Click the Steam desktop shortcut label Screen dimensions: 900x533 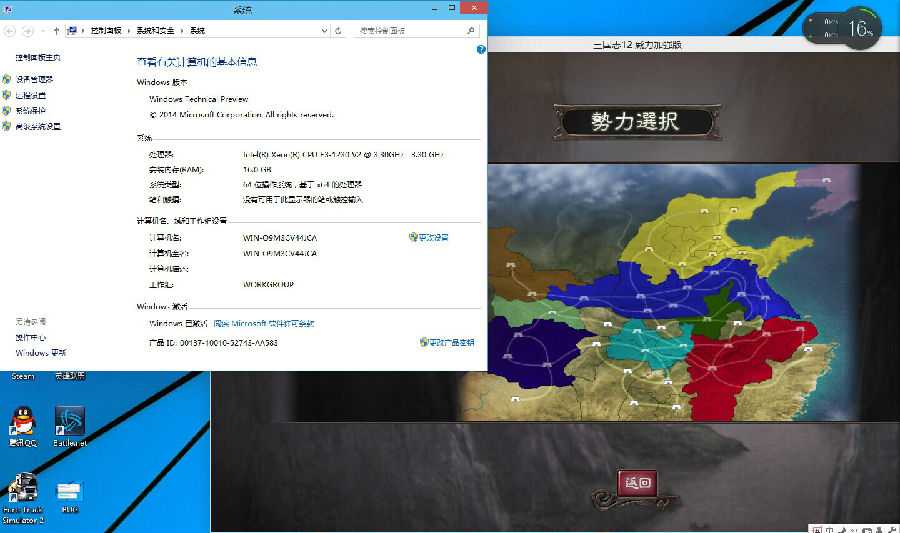click(23, 376)
